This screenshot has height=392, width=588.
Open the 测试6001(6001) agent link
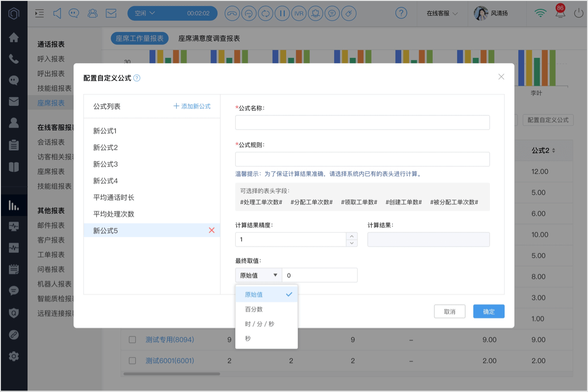170,360
